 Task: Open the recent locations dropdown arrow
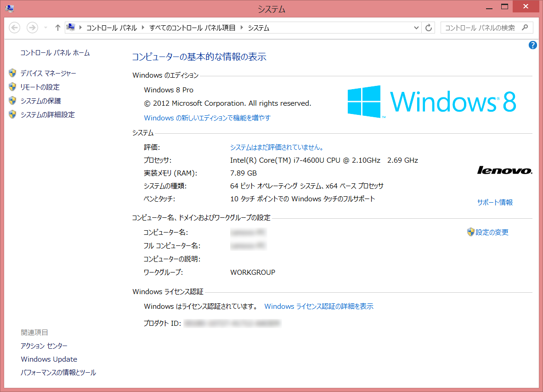(46, 28)
